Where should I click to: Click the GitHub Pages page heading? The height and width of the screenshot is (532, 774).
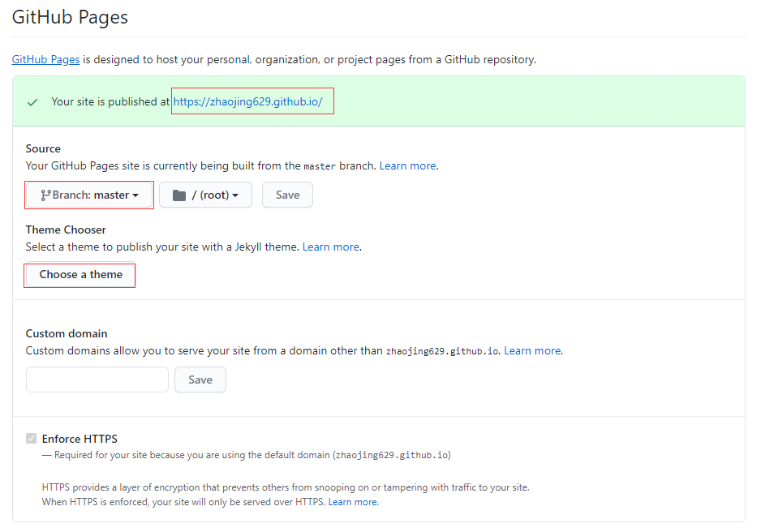coord(70,17)
